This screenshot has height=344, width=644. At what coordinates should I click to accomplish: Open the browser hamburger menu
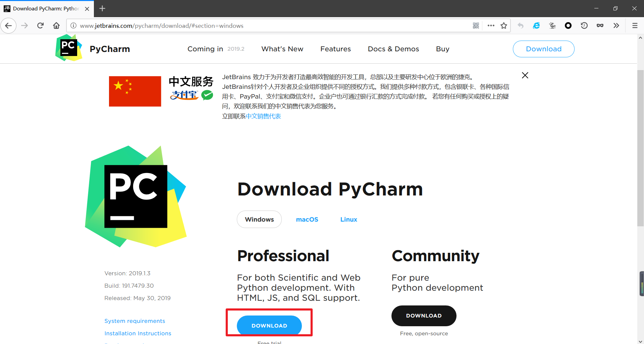click(635, 26)
